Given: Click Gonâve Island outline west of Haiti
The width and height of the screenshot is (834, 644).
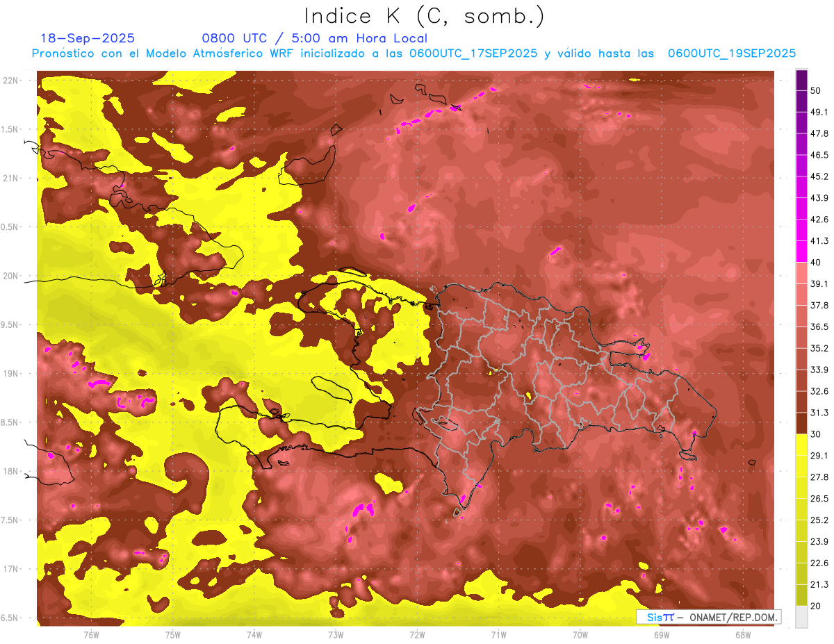Looking at the screenshot, I should (331, 387).
